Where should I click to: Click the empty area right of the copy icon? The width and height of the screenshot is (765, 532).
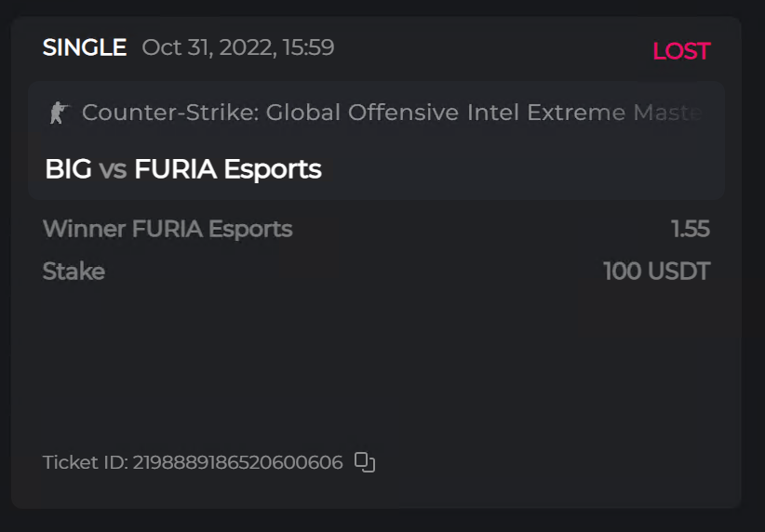tap(558, 462)
